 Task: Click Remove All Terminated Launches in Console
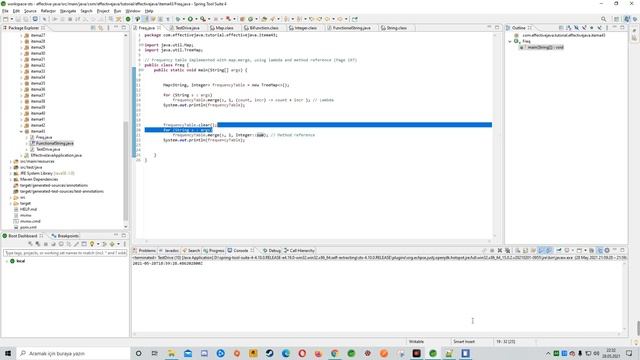point(507,251)
